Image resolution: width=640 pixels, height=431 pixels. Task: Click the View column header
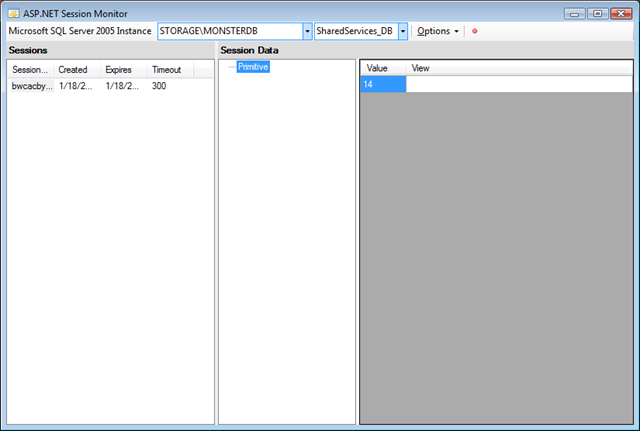pyautogui.click(x=519, y=68)
